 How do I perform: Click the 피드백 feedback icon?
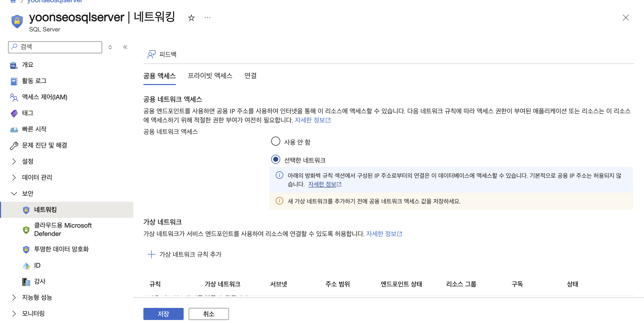(151, 54)
